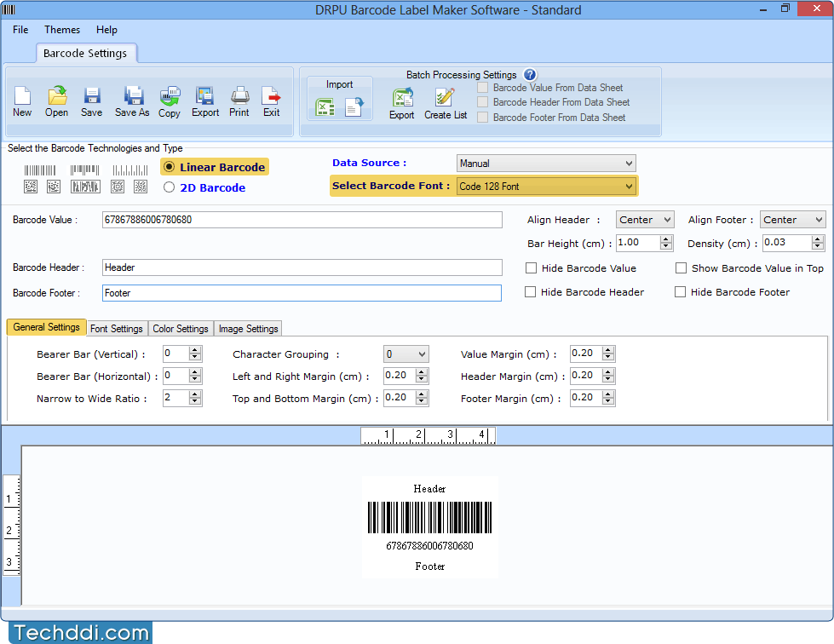
Task: Import from text file icon
Action: pyautogui.click(x=354, y=106)
